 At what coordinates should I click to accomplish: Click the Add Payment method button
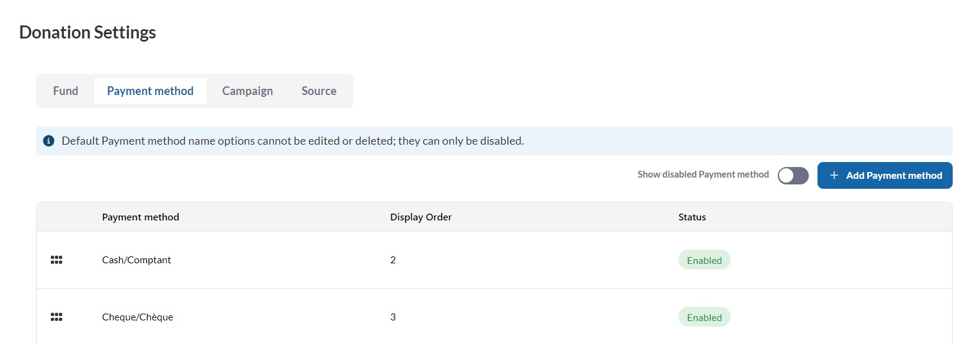(x=885, y=176)
